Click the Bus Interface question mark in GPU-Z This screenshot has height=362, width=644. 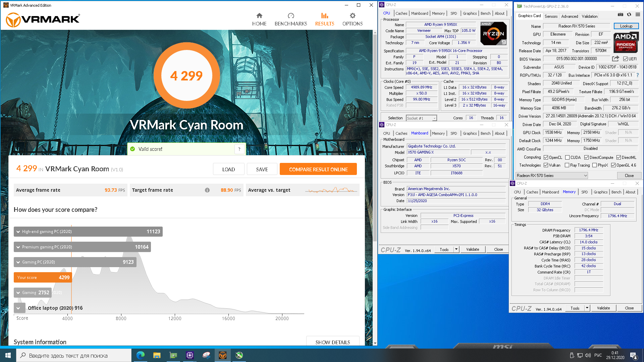point(638,75)
